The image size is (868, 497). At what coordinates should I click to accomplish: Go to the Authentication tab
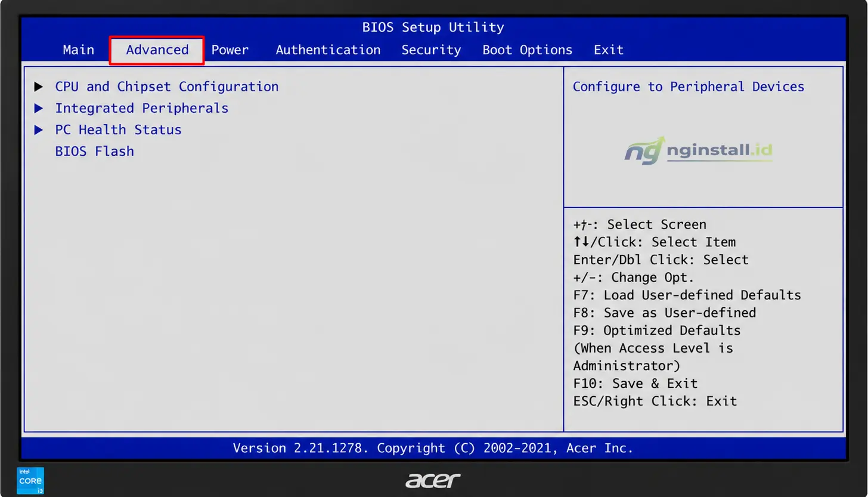coord(328,50)
